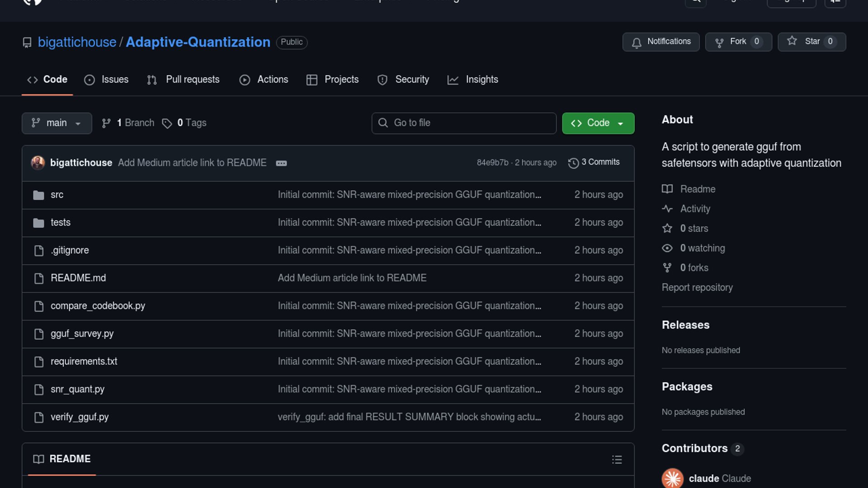
Task: Click Report repository link
Action: point(697,287)
